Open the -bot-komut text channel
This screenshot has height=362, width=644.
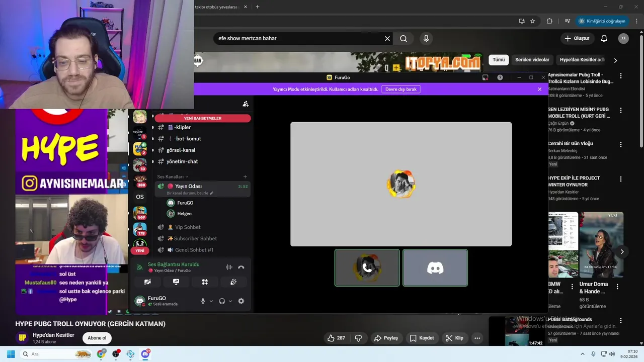202,139
